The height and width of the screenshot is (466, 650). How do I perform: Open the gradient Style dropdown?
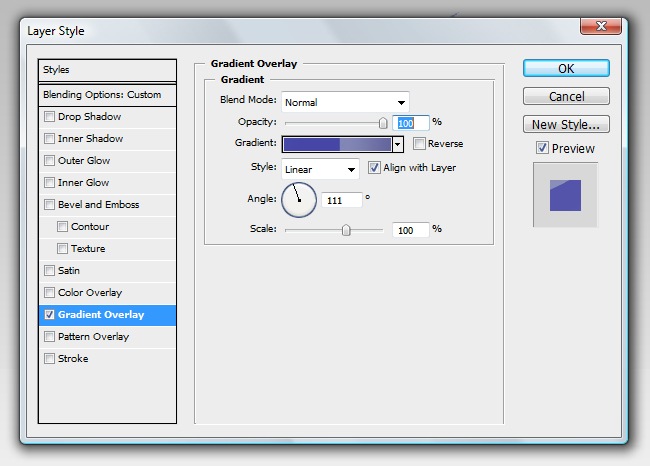320,169
